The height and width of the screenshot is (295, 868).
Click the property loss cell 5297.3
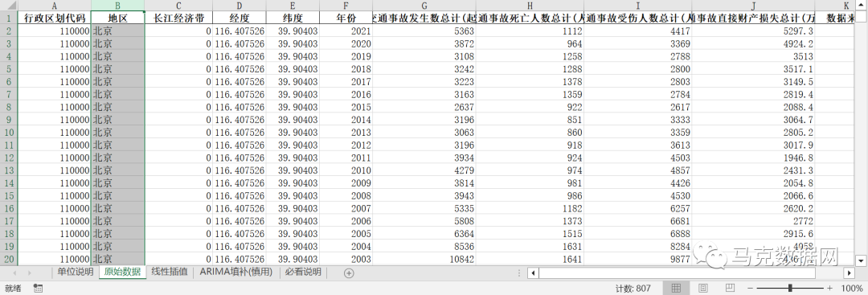click(753, 31)
